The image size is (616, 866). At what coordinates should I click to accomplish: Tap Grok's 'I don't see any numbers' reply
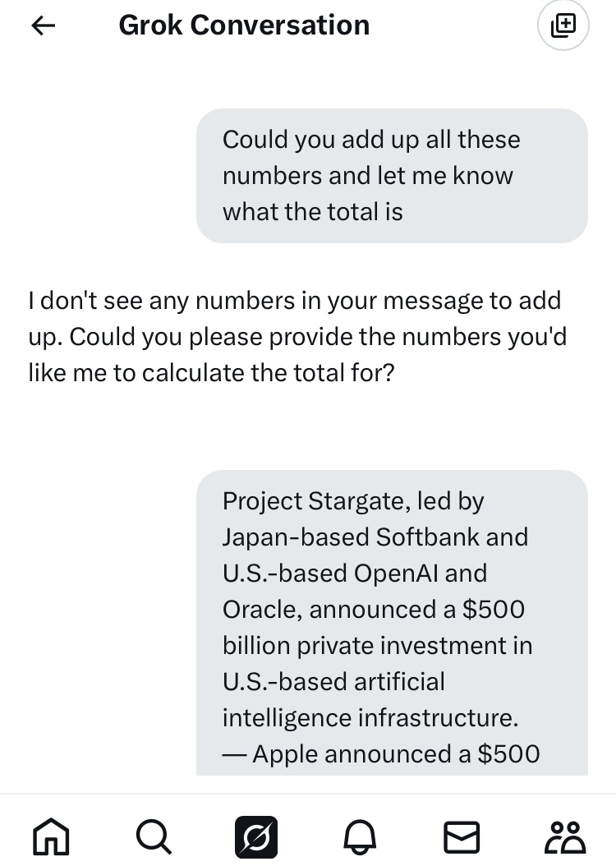point(298,337)
